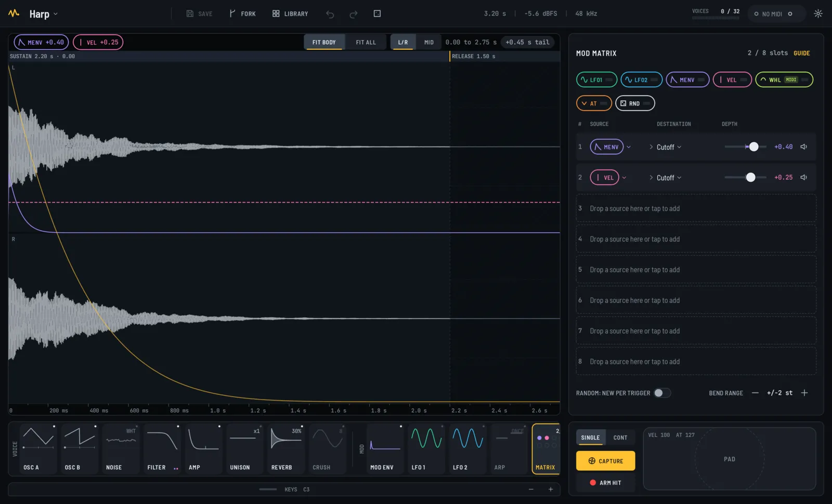Switch trigger mode to SINGLE
Image resolution: width=832 pixels, height=504 pixels.
[x=590, y=437]
